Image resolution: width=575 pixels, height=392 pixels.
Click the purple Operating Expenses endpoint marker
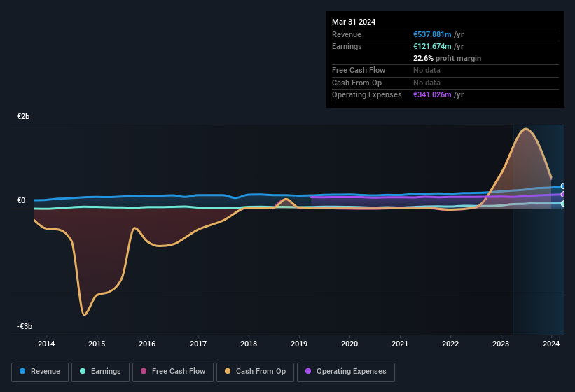(x=563, y=194)
